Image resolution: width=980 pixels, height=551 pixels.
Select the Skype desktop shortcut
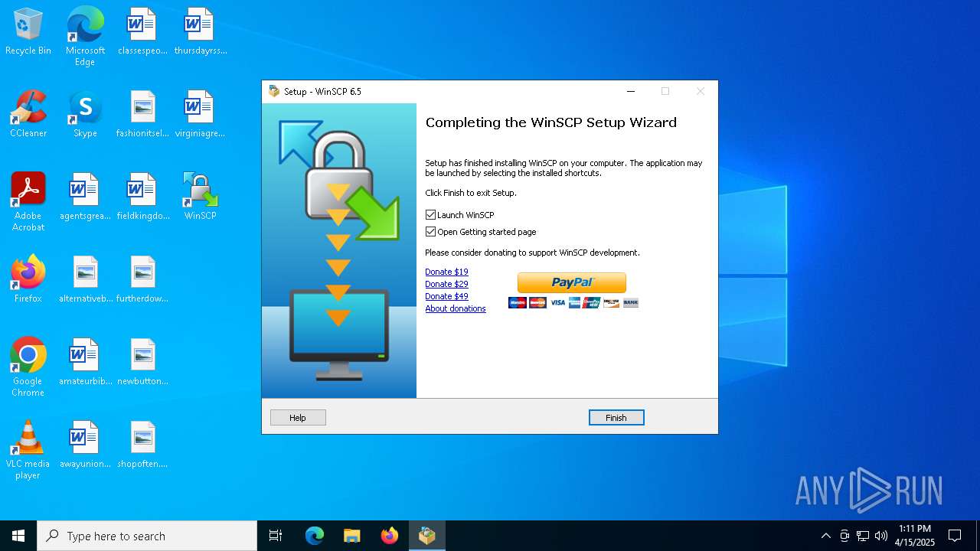(x=85, y=115)
